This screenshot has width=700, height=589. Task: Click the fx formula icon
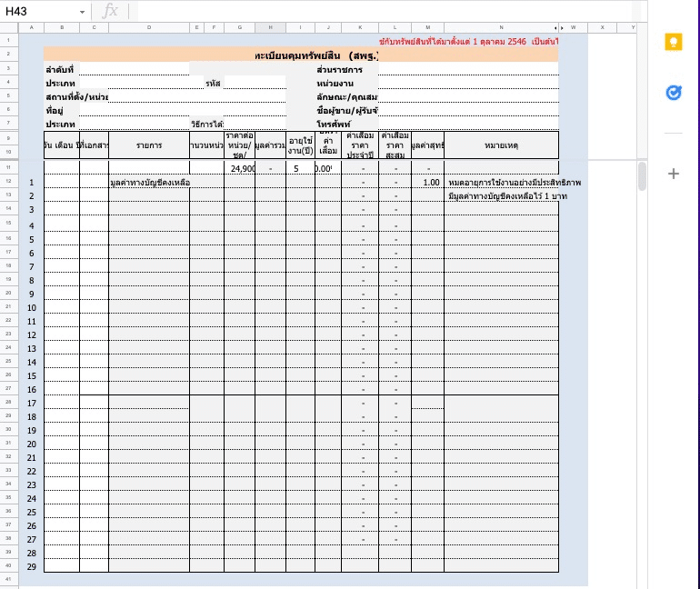(x=110, y=11)
